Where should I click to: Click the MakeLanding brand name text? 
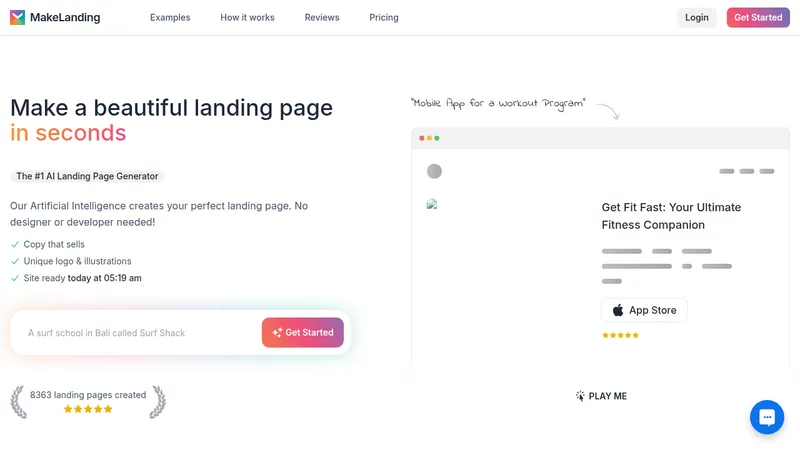(x=65, y=17)
